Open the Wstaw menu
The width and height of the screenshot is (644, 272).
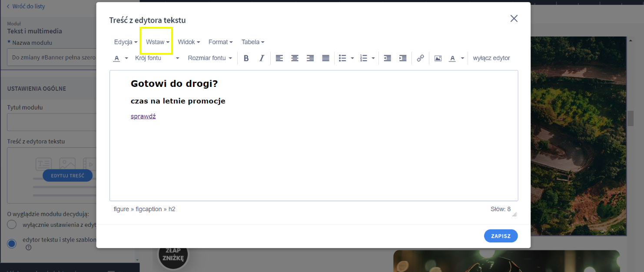tap(158, 42)
